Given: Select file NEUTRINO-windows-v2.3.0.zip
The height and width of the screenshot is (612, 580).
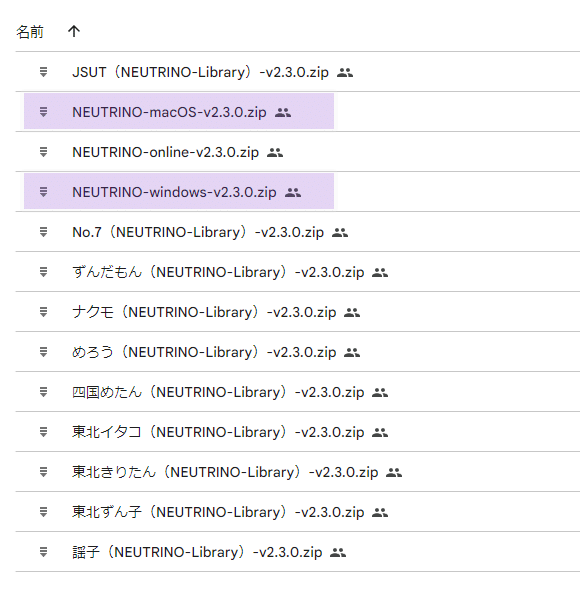Looking at the screenshot, I should tap(174, 192).
